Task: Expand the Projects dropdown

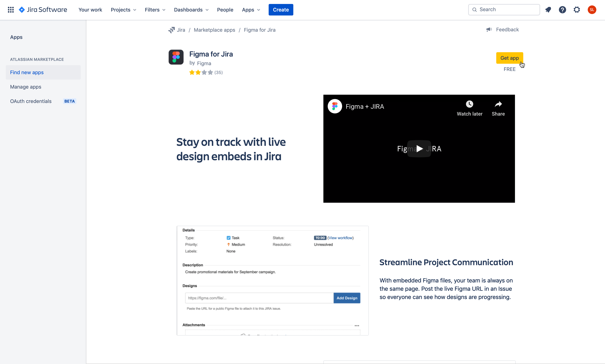Action: coord(123,10)
